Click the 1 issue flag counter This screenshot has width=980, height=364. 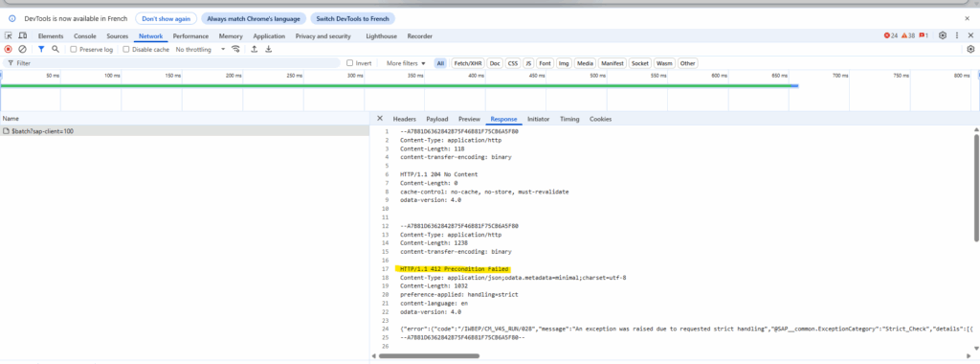pos(924,35)
